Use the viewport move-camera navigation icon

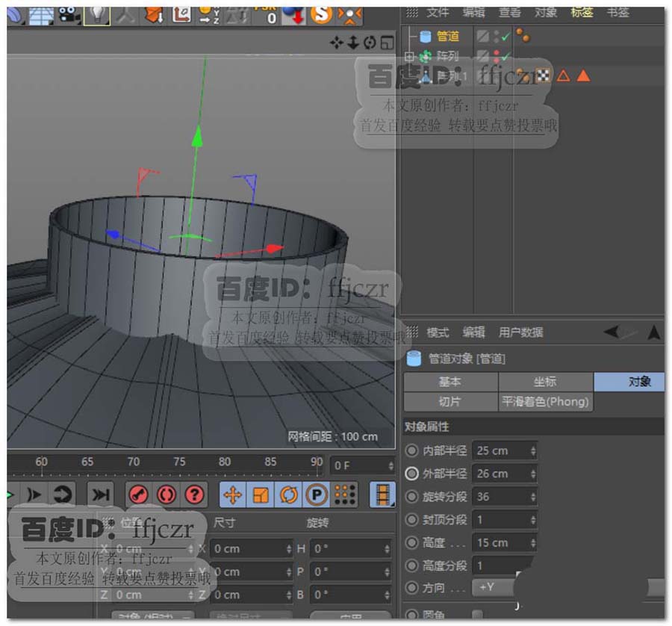click(337, 43)
